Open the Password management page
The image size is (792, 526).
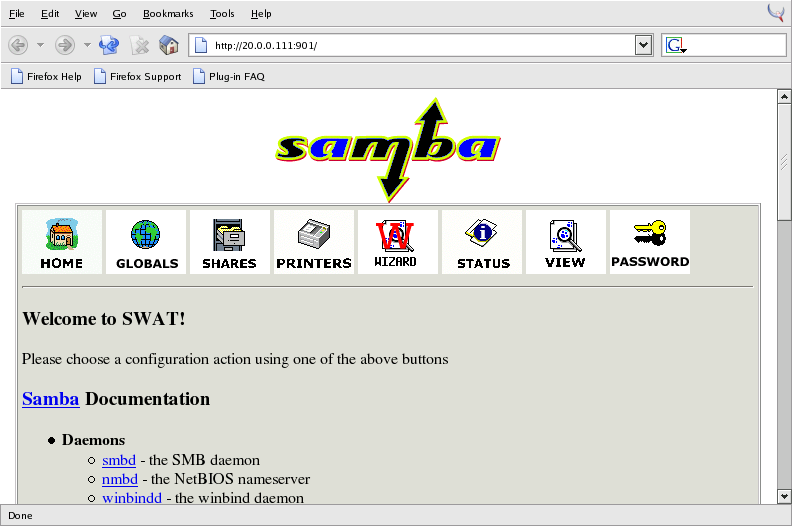(x=650, y=242)
